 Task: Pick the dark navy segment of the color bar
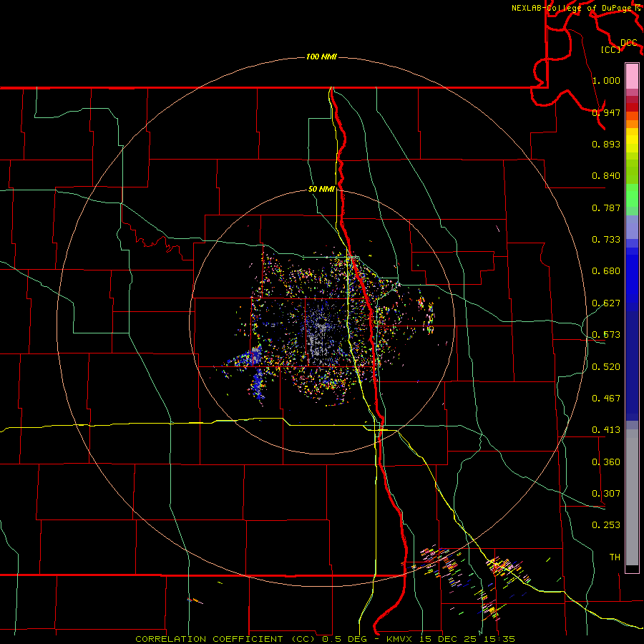(632, 365)
